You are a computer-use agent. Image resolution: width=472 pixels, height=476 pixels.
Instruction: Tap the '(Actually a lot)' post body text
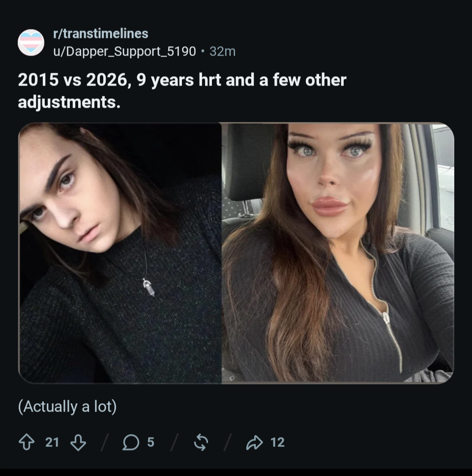(67, 407)
